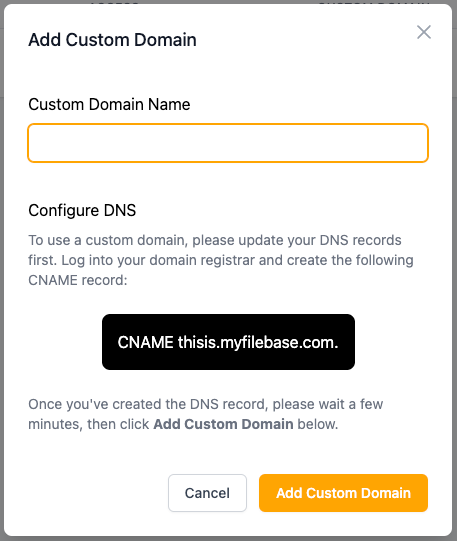This screenshot has width=457, height=541.
Task: Click the word CNAME in the black box
Action: tap(146, 343)
